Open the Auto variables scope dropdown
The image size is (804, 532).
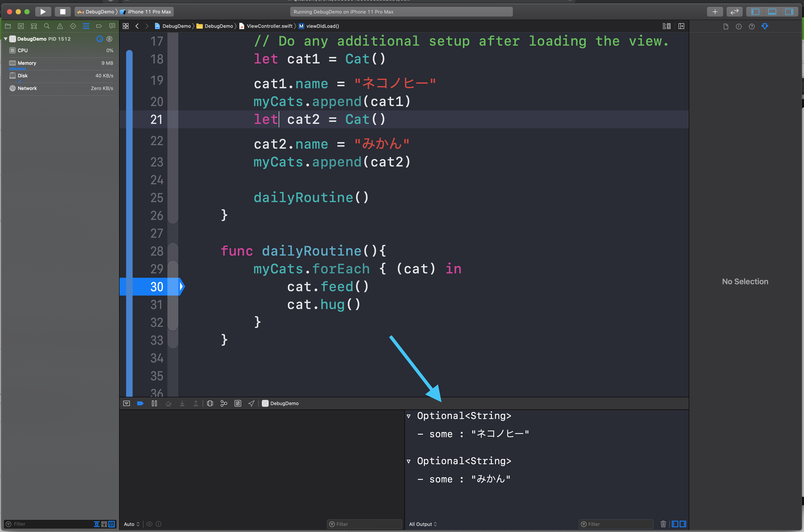tap(132, 524)
